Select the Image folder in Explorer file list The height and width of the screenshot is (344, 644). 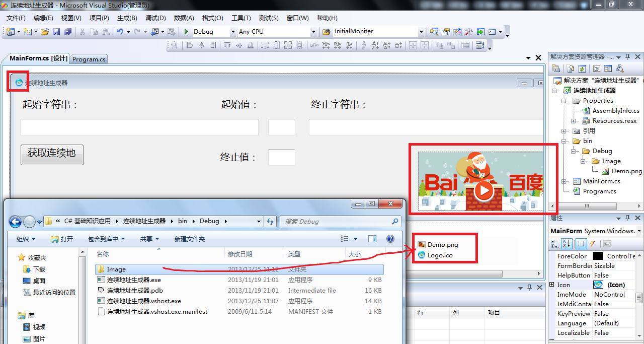tap(239, 269)
